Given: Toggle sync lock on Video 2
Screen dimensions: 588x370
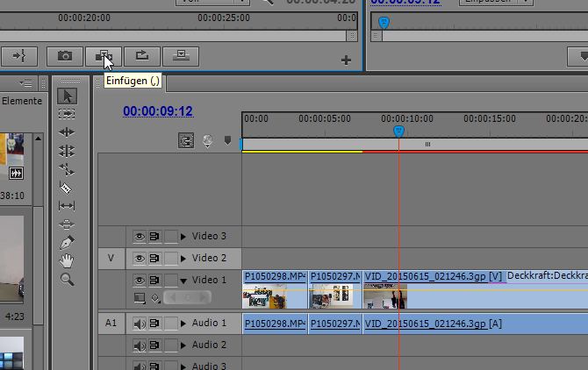Looking at the screenshot, I should point(154,258).
